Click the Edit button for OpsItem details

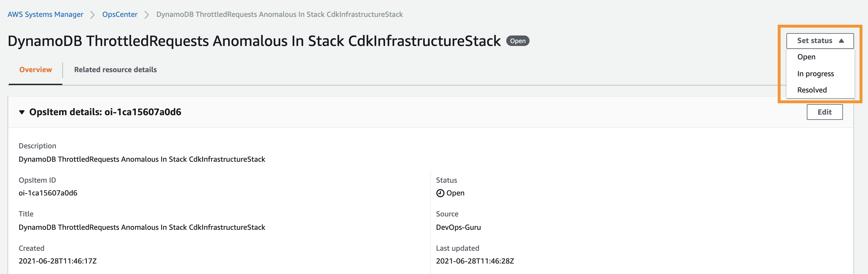tap(825, 112)
